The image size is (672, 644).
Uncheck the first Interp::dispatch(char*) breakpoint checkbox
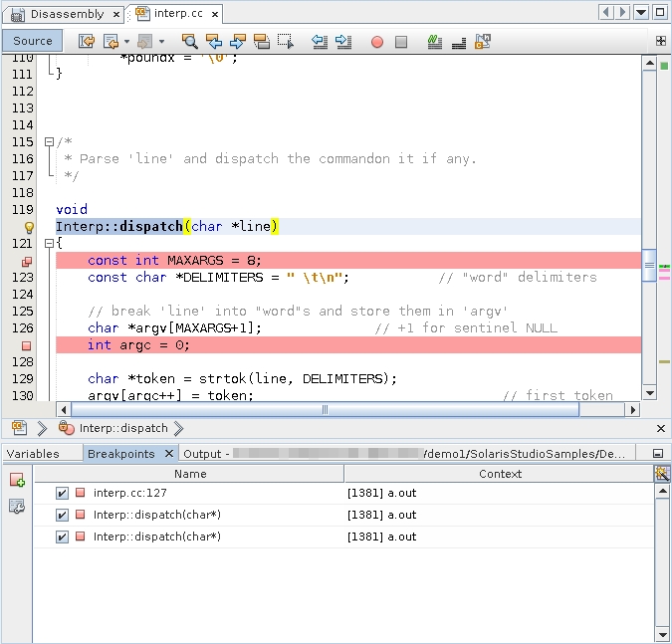coord(62,515)
